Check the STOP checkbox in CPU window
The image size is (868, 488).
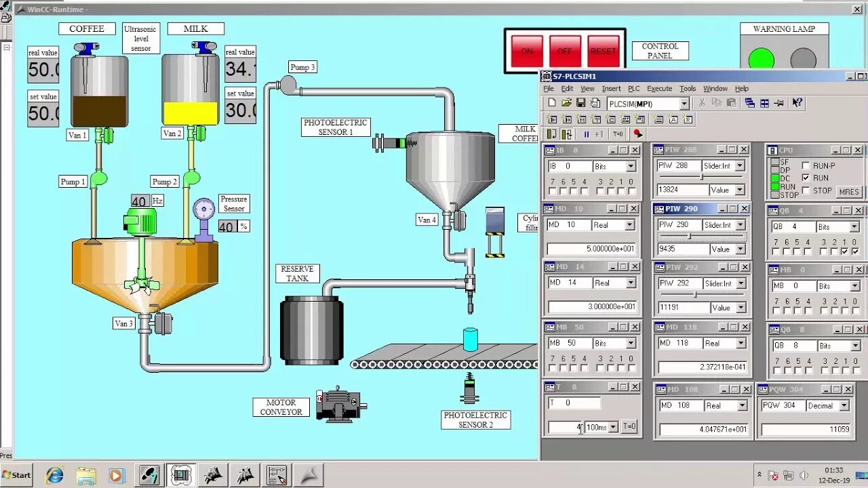[x=806, y=190]
